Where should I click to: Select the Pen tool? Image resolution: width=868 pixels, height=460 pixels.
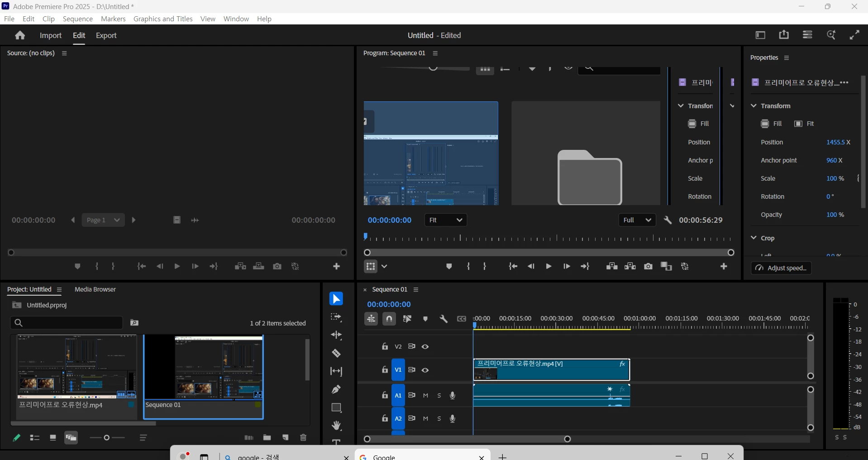[x=336, y=389]
